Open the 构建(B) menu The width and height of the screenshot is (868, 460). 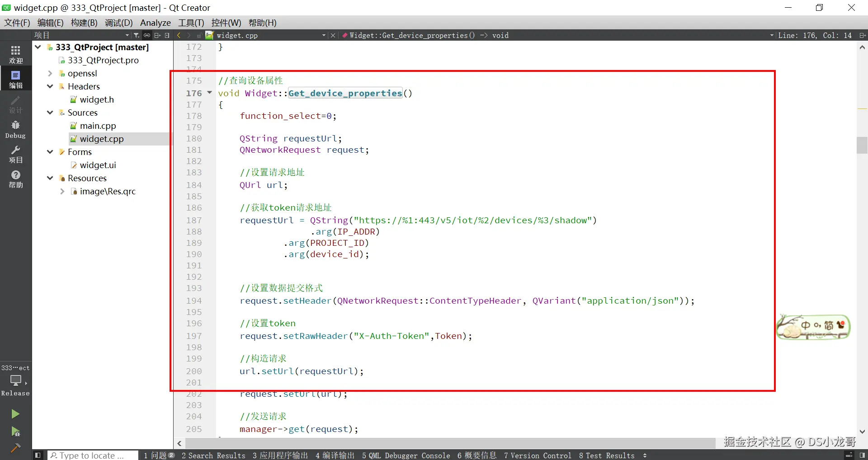(84, 23)
